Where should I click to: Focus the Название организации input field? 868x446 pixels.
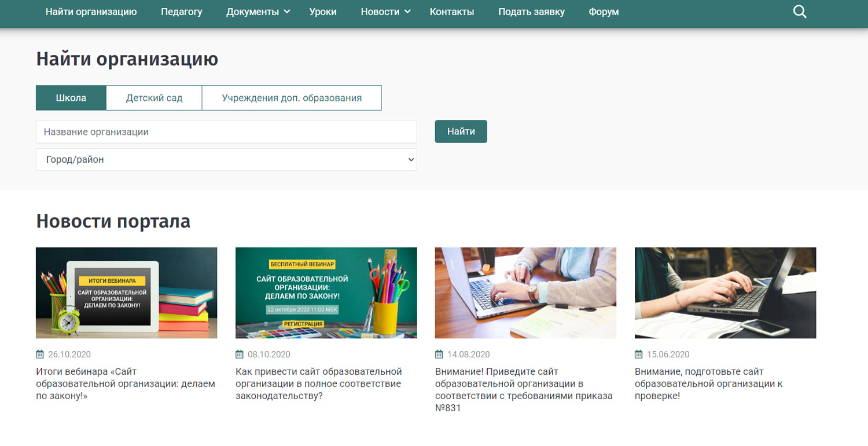click(226, 132)
